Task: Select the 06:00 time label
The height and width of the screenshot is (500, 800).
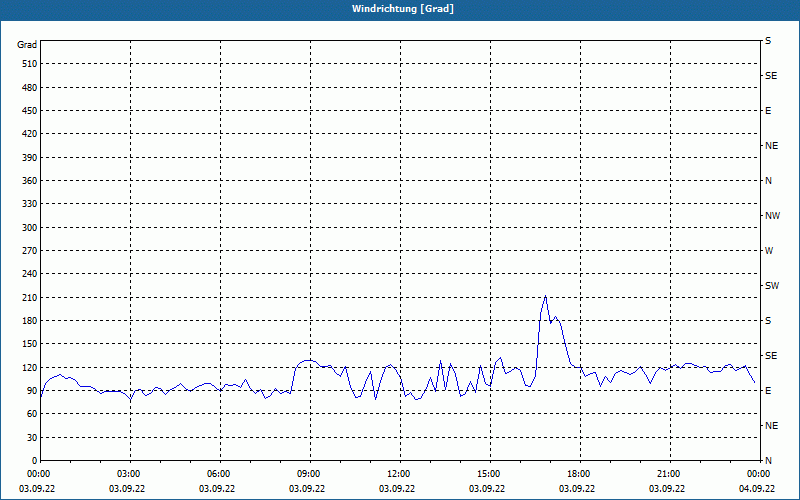Action: (220, 474)
